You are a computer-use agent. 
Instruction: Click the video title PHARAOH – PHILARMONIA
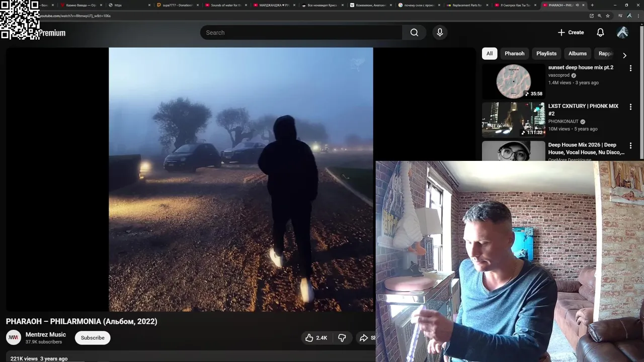(x=82, y=321)
